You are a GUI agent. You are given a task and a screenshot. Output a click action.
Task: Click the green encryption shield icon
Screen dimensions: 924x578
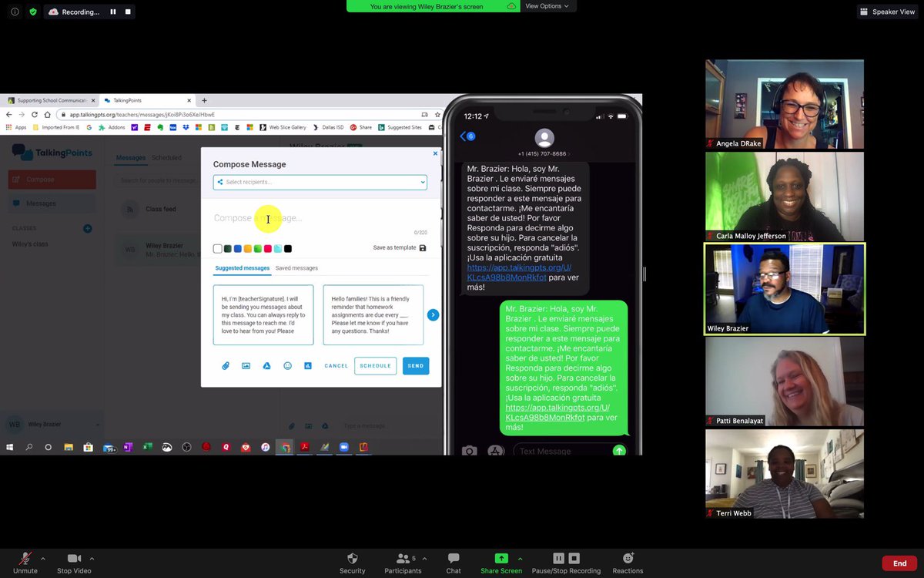click(33, 12)
